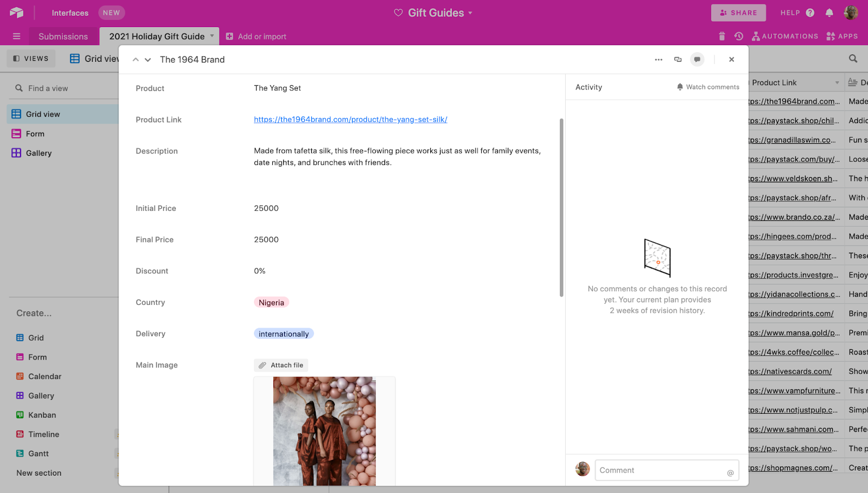The width and height of the screenshot is (868, 493).
Task: Copy record link icon
Action: pos(678,60)
